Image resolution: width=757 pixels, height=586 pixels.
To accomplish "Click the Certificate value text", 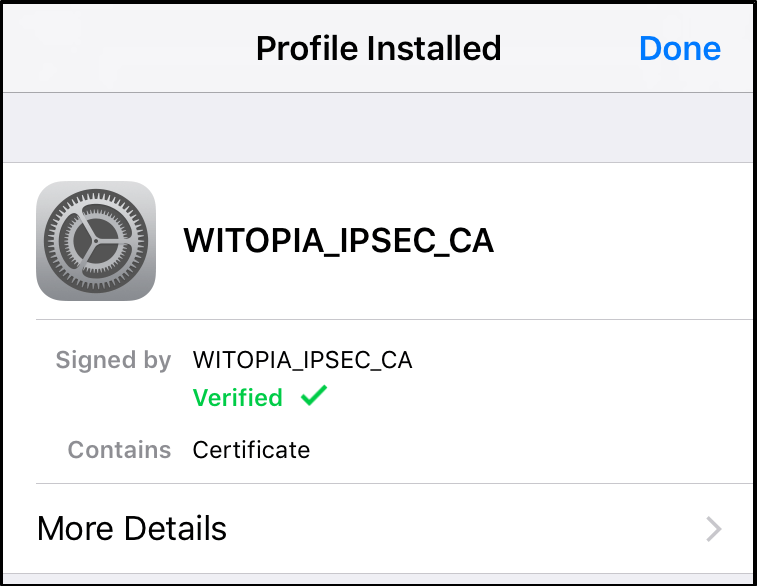I will (251, 450).
